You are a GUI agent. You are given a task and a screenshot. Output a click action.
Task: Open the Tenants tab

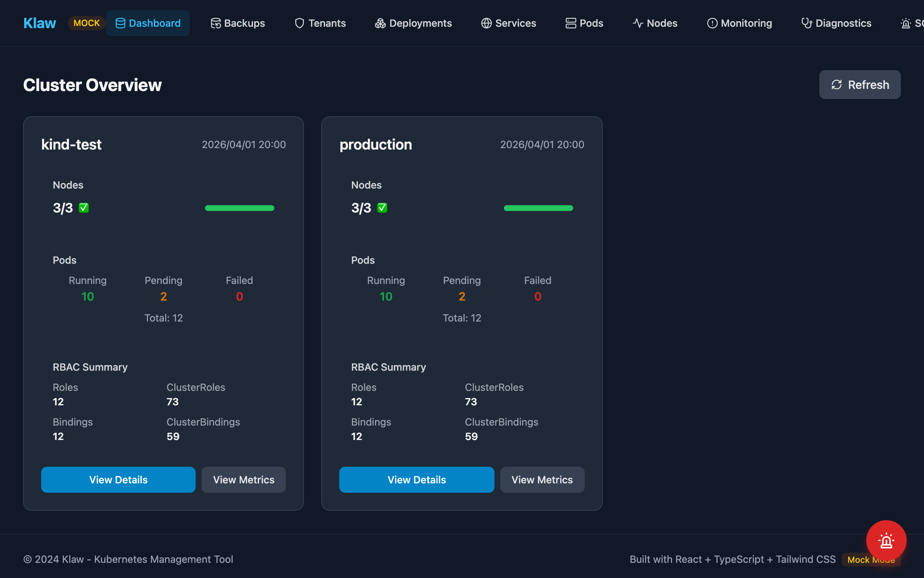320,23
